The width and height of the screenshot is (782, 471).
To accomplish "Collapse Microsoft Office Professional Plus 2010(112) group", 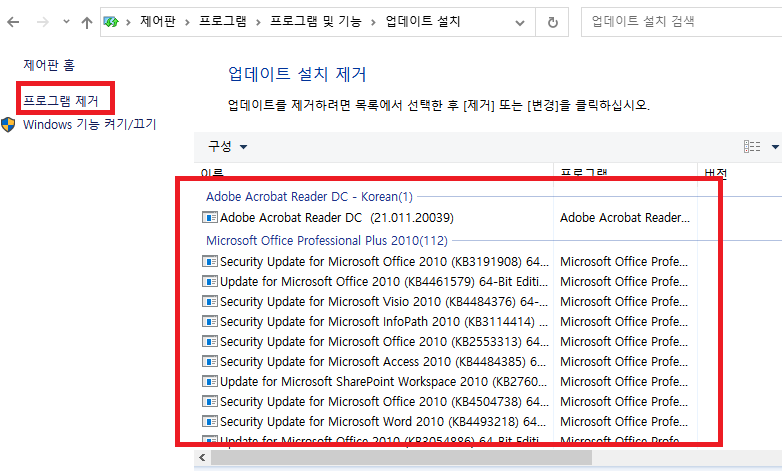I will point(327,240).
